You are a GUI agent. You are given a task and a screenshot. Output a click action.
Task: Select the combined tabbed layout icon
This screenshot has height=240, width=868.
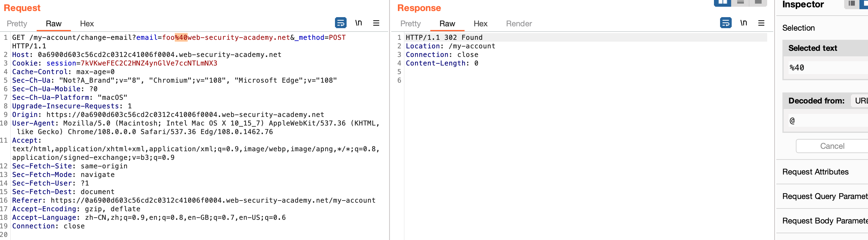(758, 3)
